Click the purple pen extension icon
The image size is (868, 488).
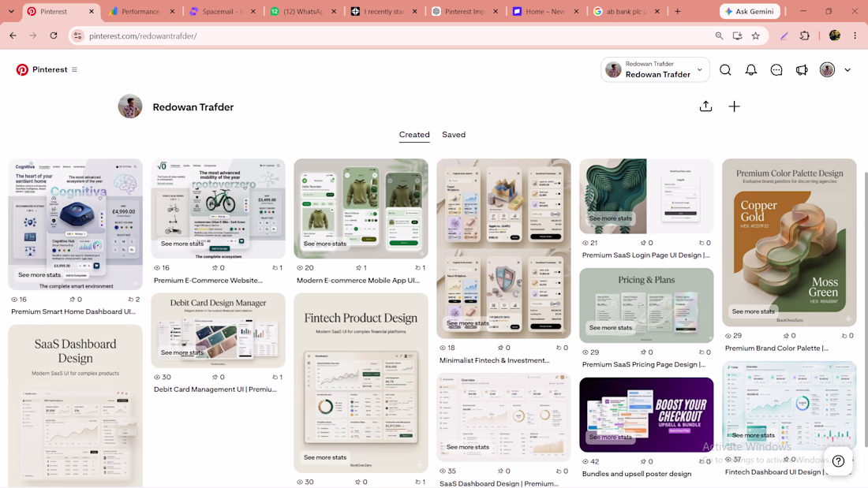coord(784,35)
